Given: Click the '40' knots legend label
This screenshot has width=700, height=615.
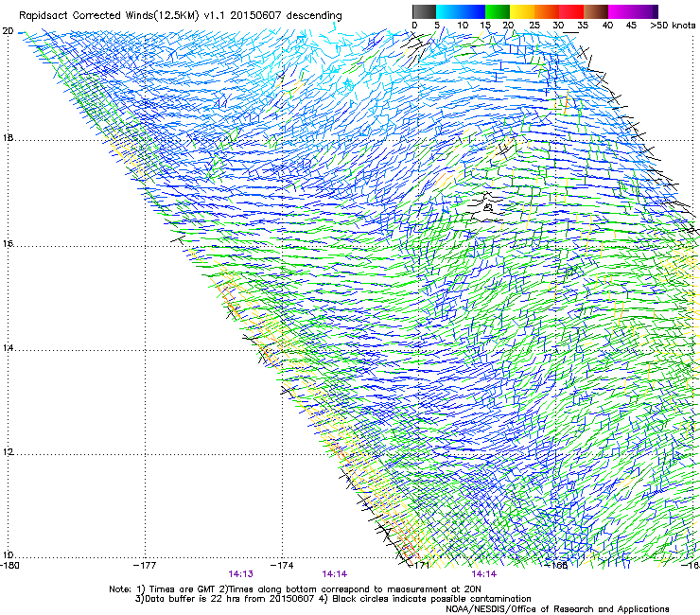Looking at the screenshot, I should [607, 25].
